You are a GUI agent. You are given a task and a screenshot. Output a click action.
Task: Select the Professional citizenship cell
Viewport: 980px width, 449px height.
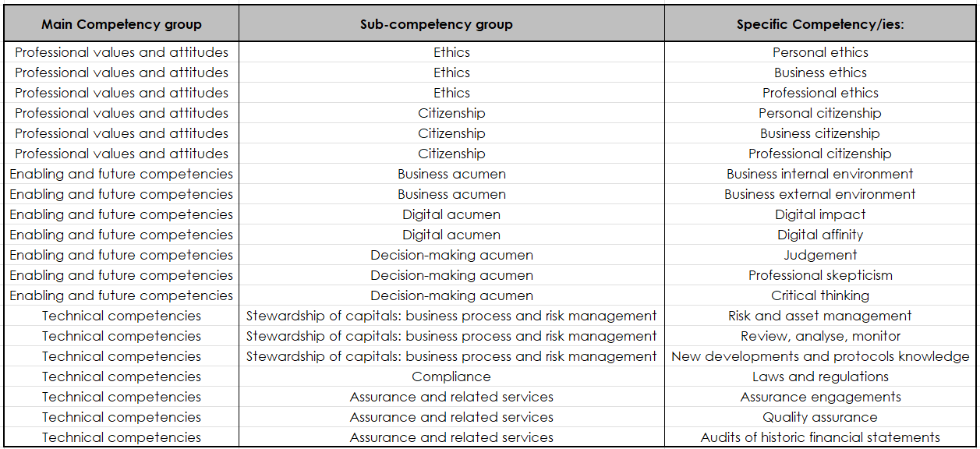pyautogui.click(x=820, y=154)
